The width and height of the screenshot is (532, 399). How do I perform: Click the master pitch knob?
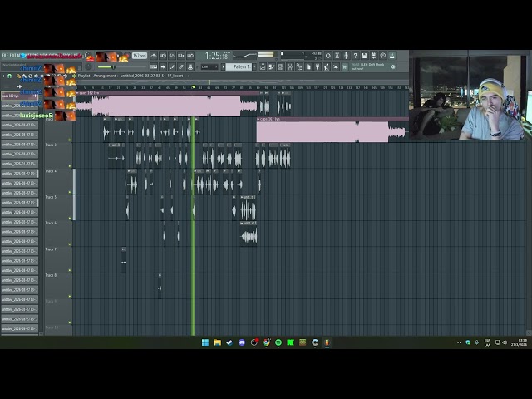point(88,67)
